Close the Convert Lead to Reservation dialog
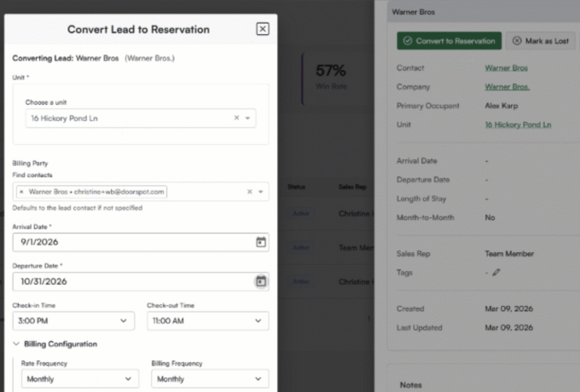The image size is (580, 392). [262, 29]
